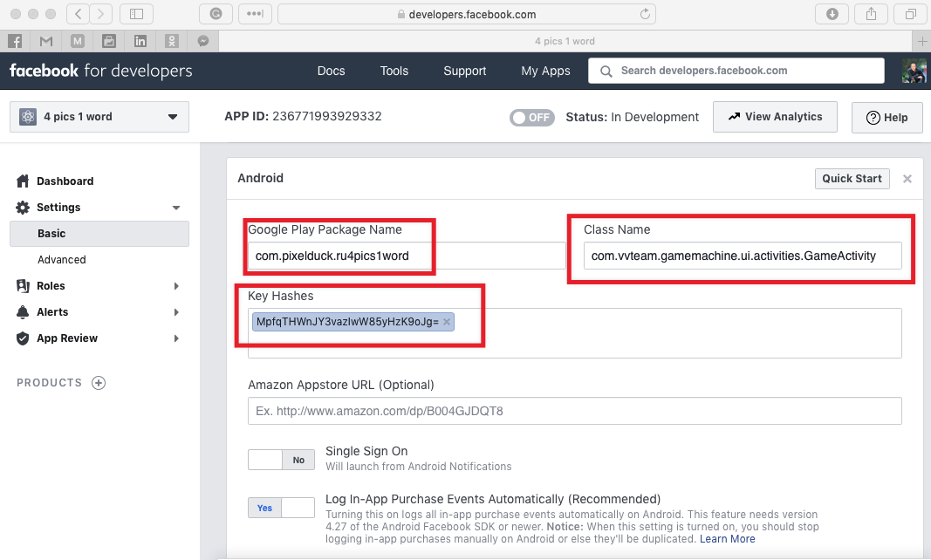Open the Tools menu
Screen dimensions: 931x560
click(394, 71)
